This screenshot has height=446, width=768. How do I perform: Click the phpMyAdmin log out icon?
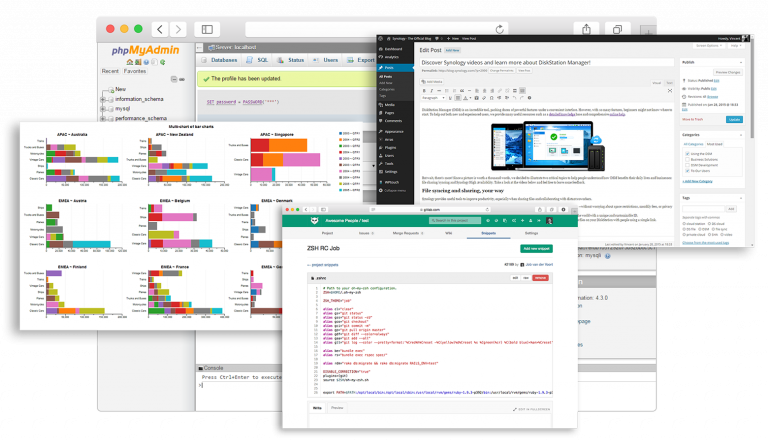click(x=138, y=62)
